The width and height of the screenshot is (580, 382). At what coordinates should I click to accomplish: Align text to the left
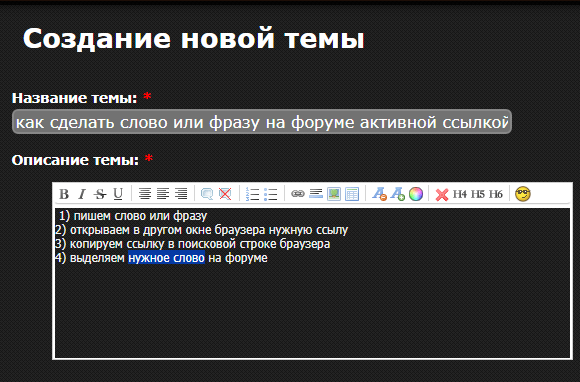[163, 194]
